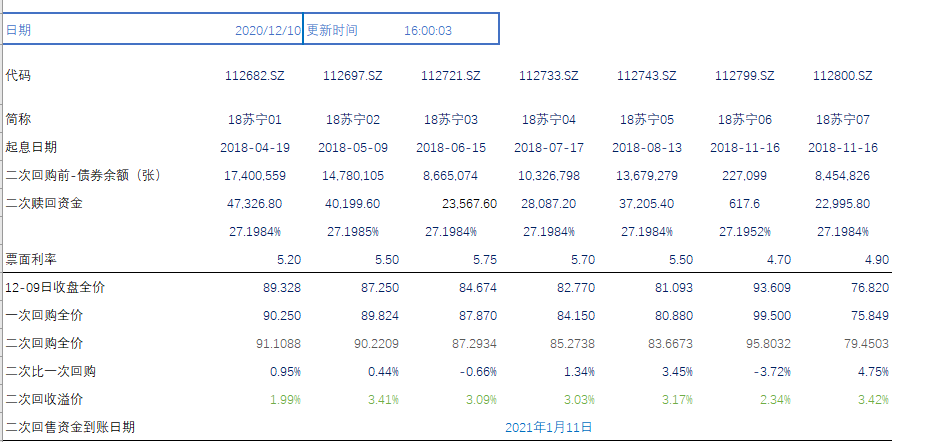Image resolution: width=928 pixels, height=442 pixels.
Task: Select start date 2018-05-09
Action: click(353, 147)
